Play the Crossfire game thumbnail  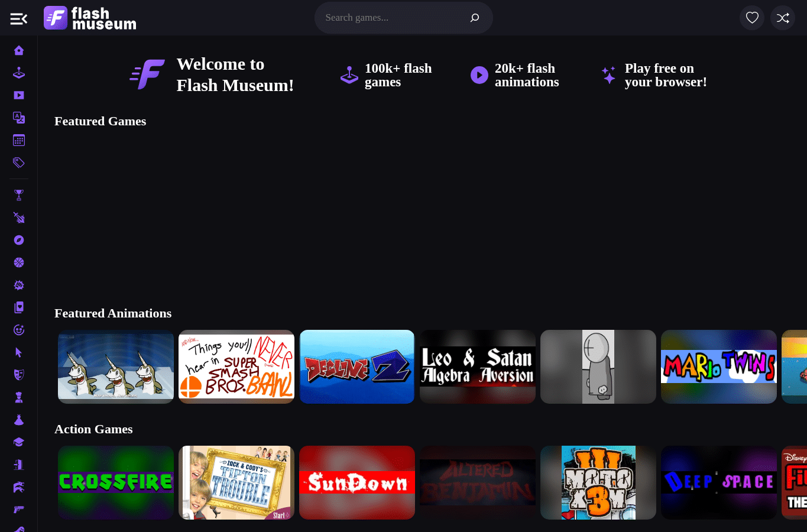click(x=116, y=482)
